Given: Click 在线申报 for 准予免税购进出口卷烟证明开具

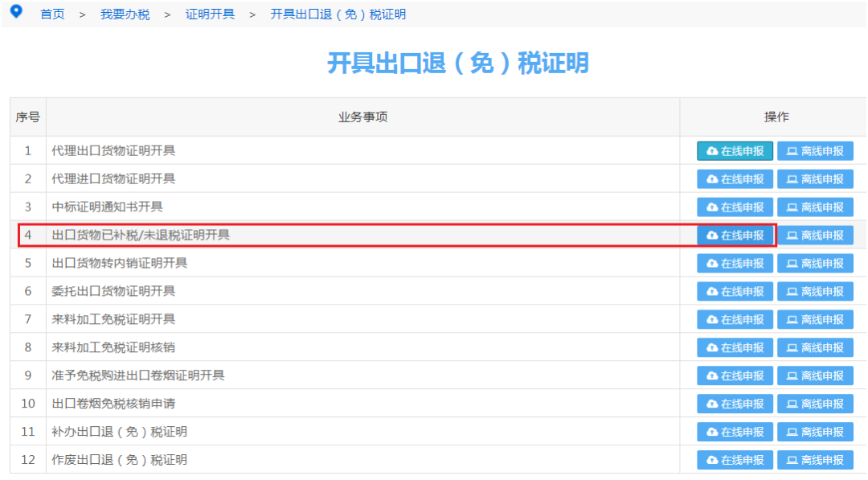Looking at the screenshot, I should coord(735,376).
